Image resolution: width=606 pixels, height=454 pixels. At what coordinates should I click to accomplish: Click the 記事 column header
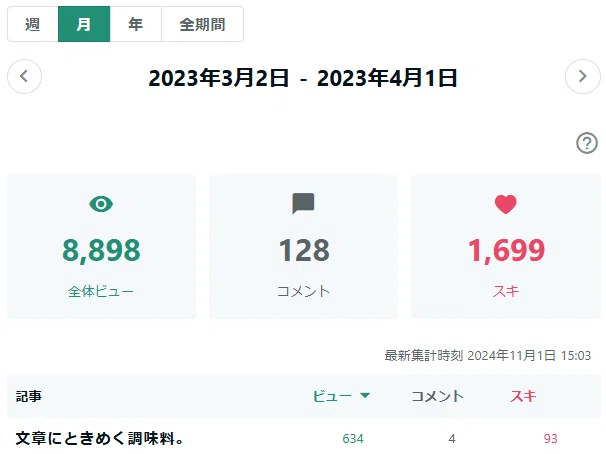tap(29, 396)
